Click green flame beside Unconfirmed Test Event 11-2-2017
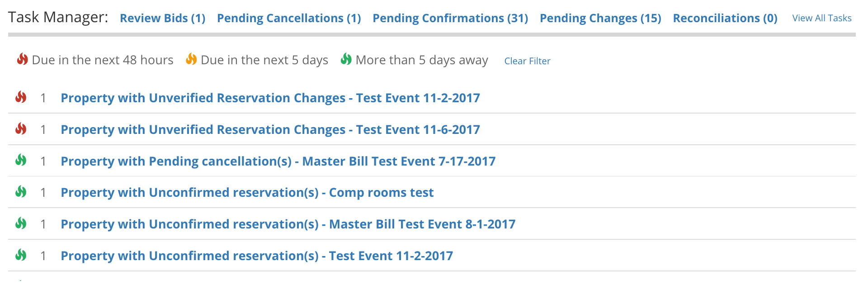Image resolution: width=868 pixels, height=285 pixels. tap(21, 255)
